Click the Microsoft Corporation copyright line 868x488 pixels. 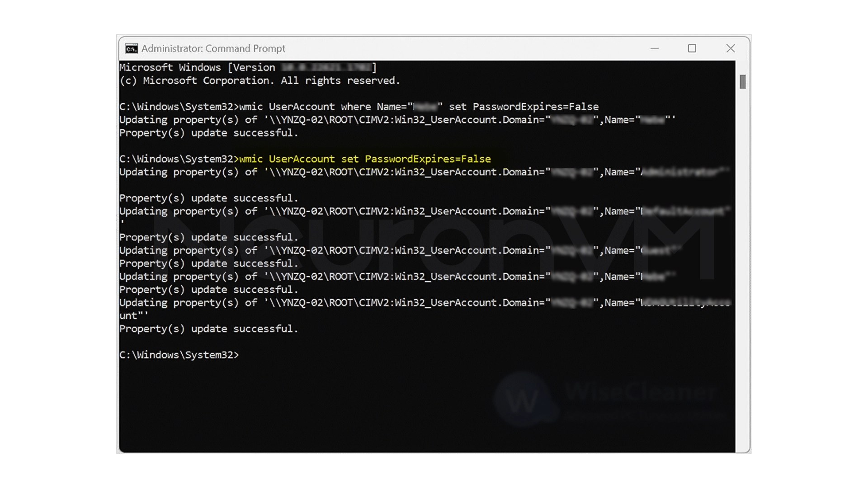click(260, 80)
